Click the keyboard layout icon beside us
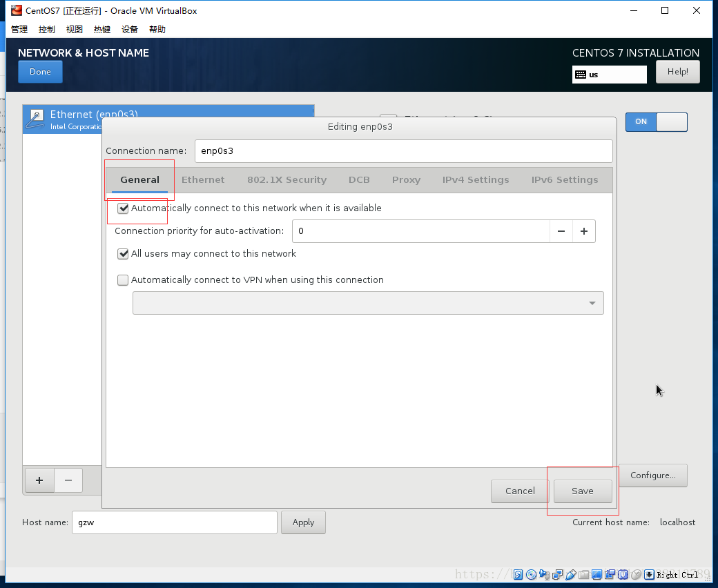Viewport: 718px width, 588px height. [581, 75]
